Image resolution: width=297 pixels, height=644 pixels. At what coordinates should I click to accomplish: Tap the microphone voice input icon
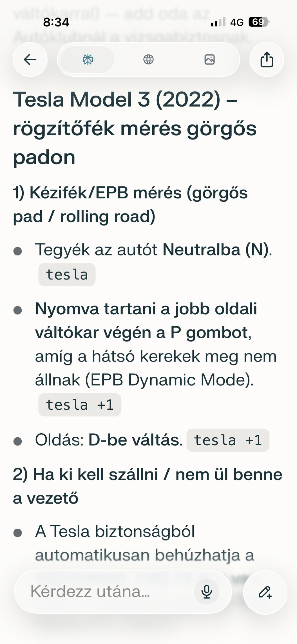coord(207,592)
